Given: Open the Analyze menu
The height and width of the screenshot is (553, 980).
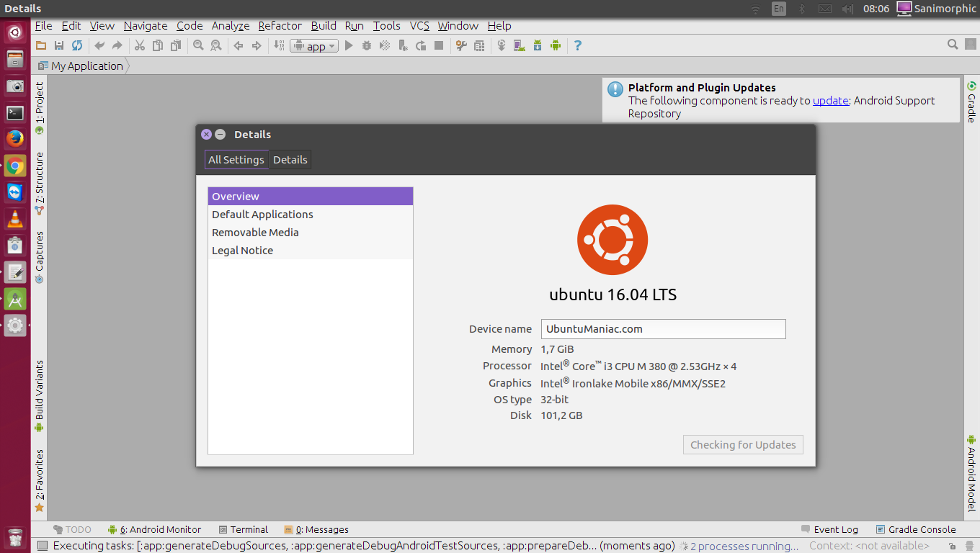Looking at the screenshot, I should pyautogui.click(x=231, y=26).
